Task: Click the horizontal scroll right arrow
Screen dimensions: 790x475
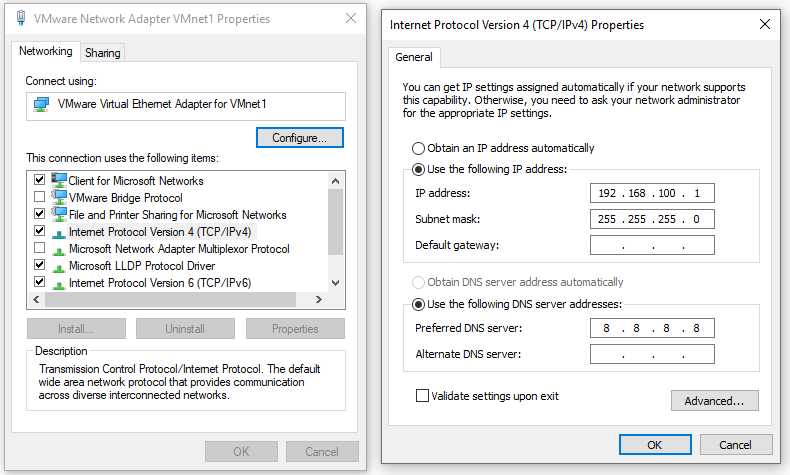Action: [x=318, y=299]
